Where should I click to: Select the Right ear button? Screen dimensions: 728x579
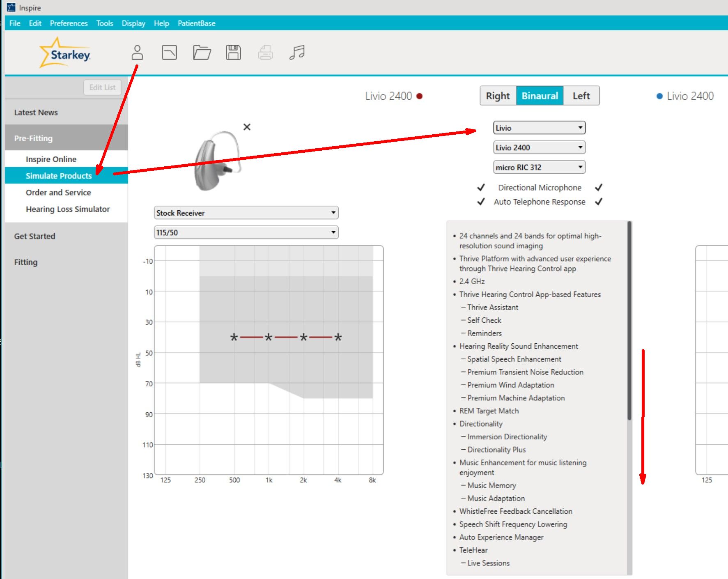(498, 96)
